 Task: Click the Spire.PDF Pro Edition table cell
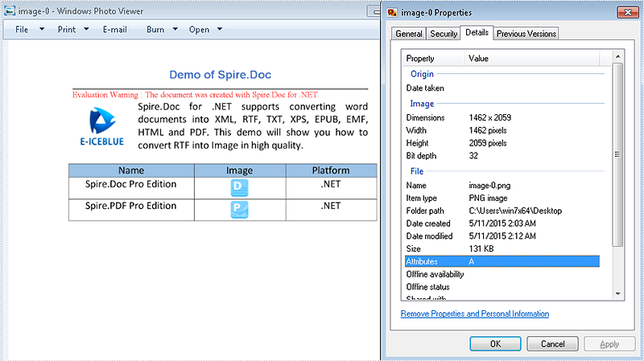pyautogui.click(x=131, y=210)
